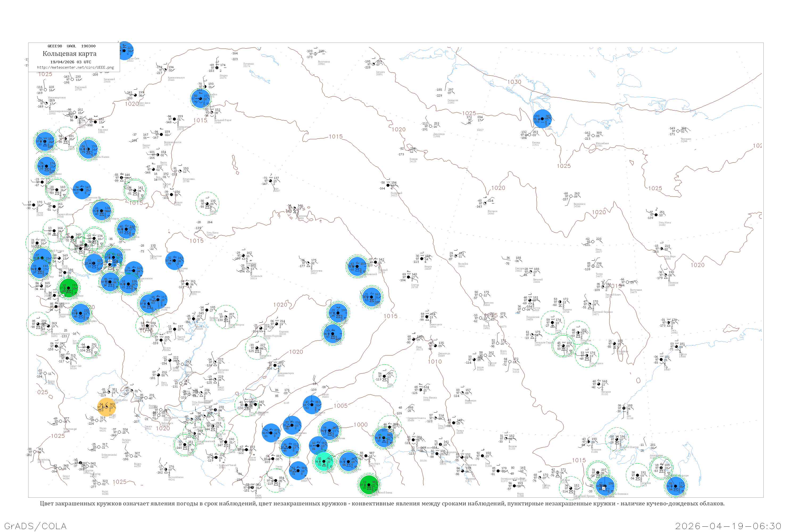
Task: Select the blue Тарко-Сале station marker
Action: 125,51
